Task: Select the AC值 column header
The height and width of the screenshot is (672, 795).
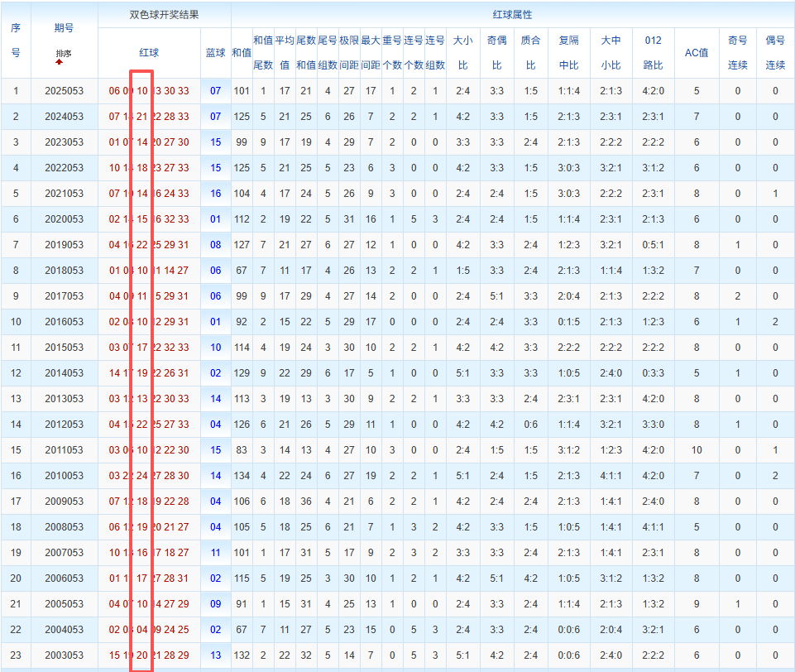Action: coord(697,53)
